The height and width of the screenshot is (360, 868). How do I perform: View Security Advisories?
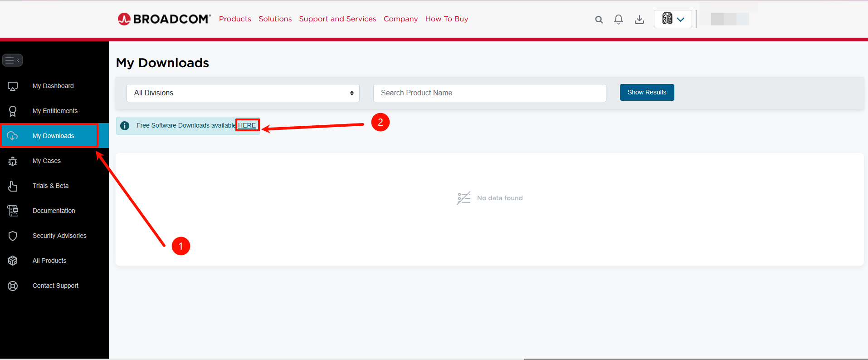(59, 236)
